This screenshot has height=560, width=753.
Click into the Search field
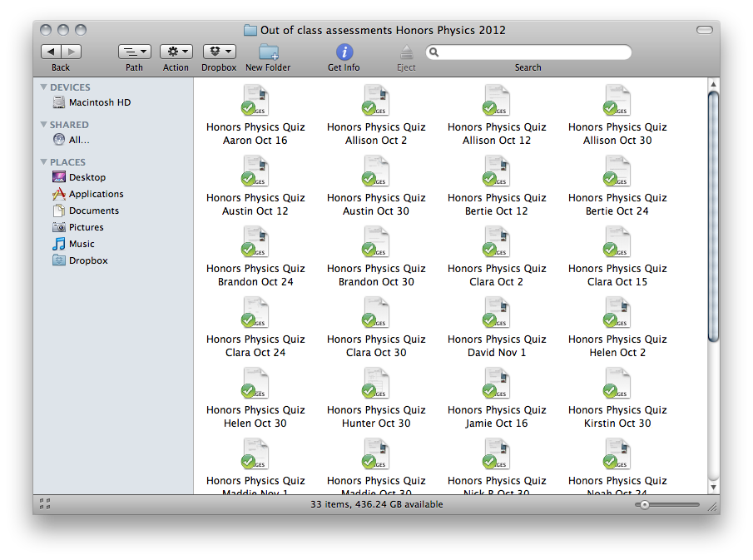[533, 52]
